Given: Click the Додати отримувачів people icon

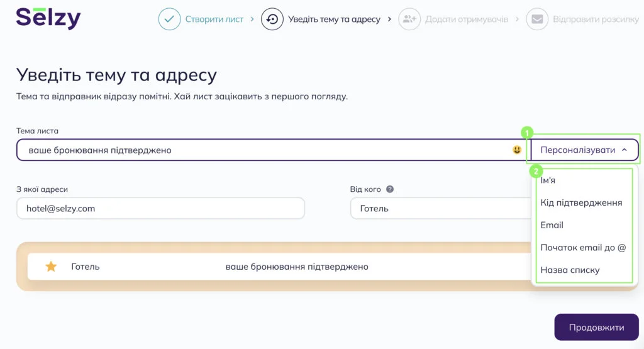Looking at the screenshot, I should [409, 19].
